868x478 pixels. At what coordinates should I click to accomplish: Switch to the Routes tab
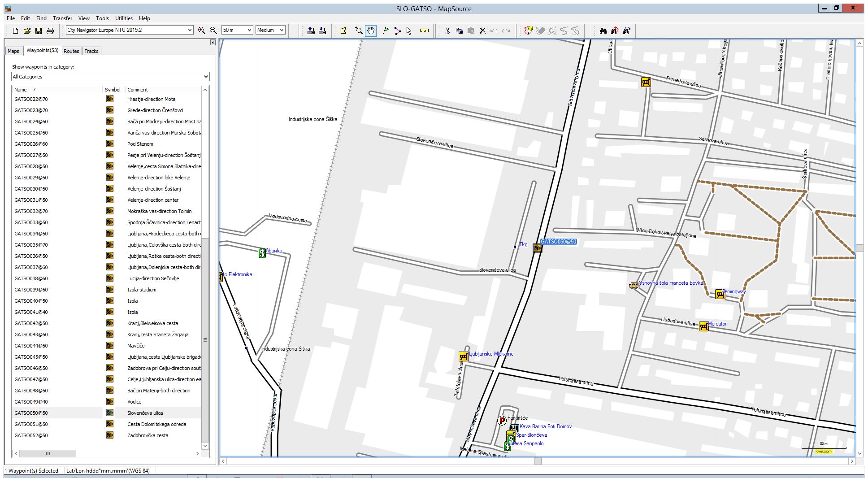(71, 51)
